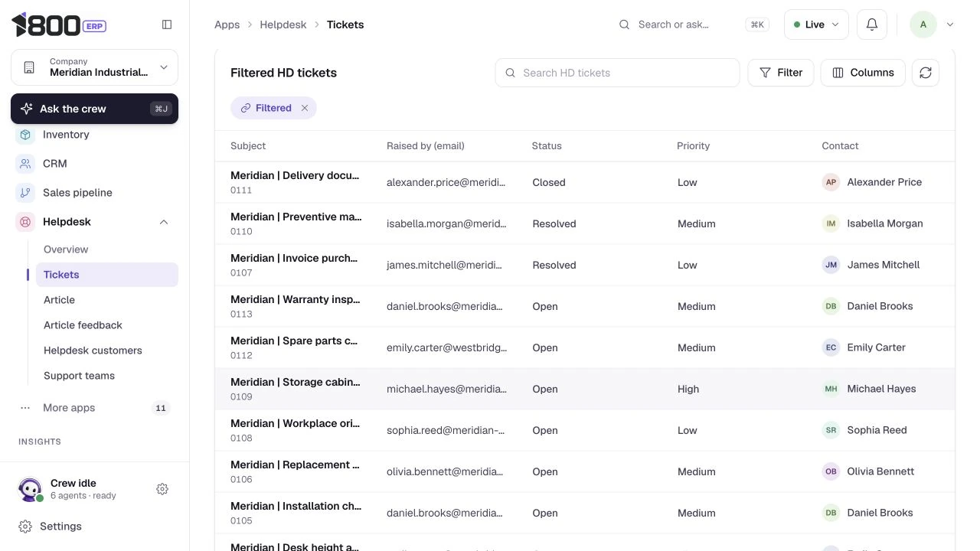Open crew settings gear icon
980x551 pixels.
pyautogui.click(x=162, y=489)
